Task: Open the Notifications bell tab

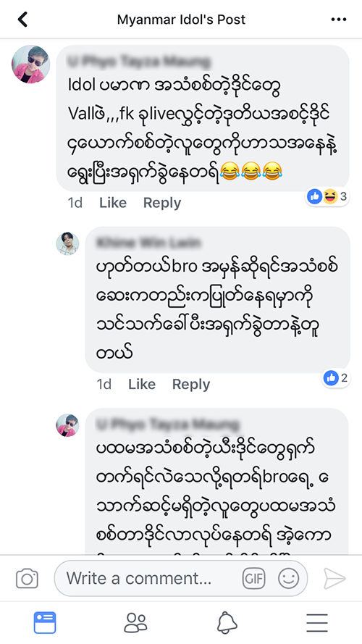Action: 227,623
